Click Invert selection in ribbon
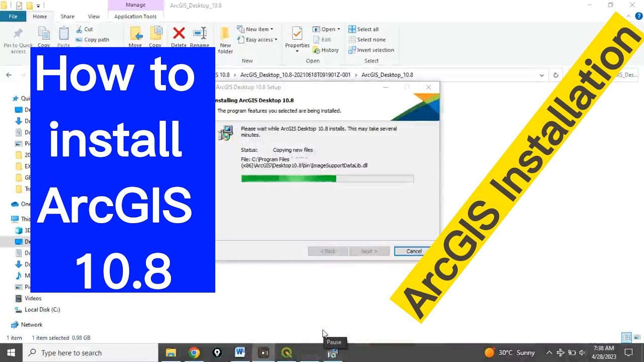 point(371,50)
